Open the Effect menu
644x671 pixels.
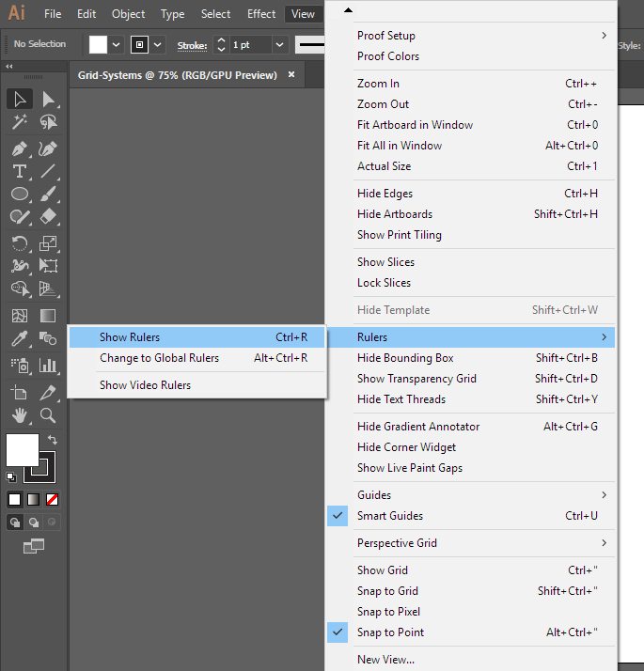261,14
